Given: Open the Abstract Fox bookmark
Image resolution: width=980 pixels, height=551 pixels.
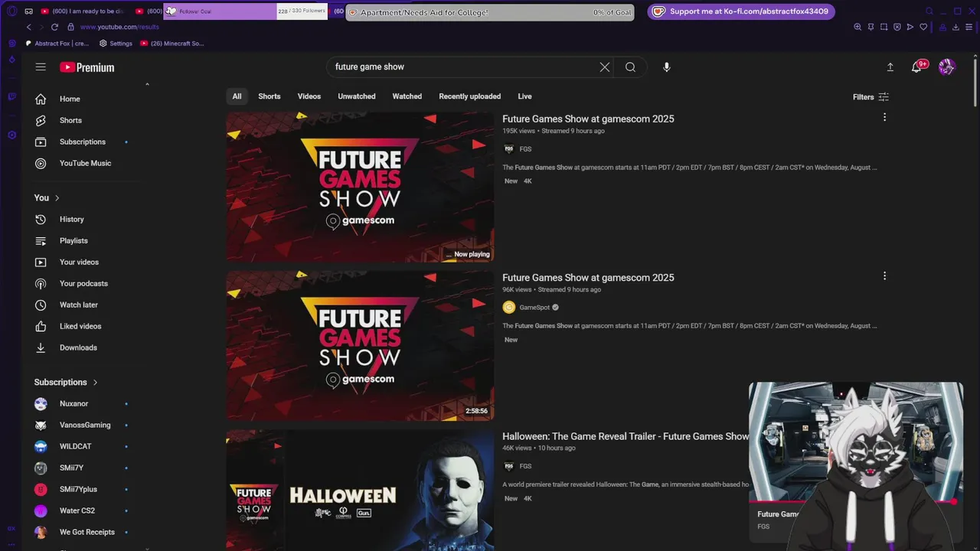Looking at the screenshot, I should click(x=57, y=44).
